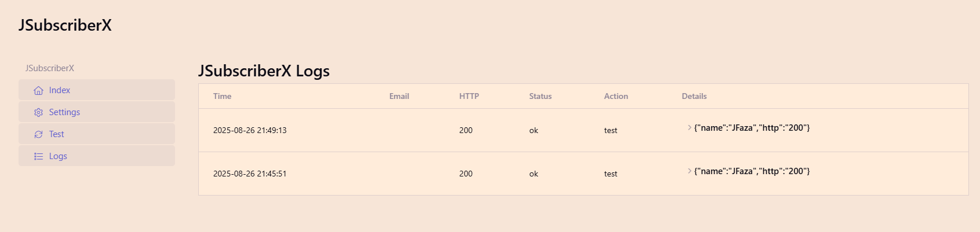Click the Time column header

point(222,97)
